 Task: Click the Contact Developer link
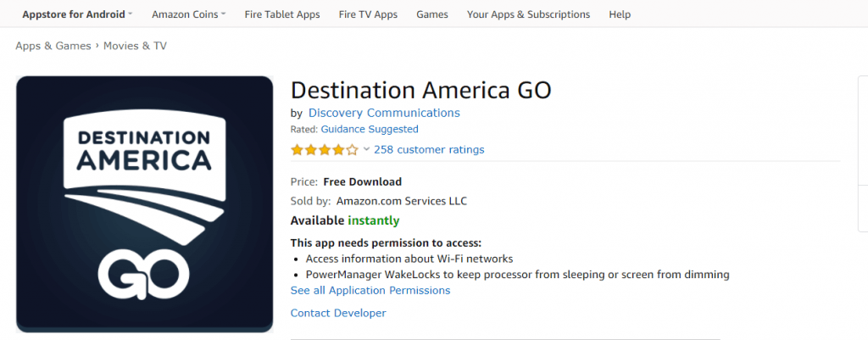click(x=338, y=313)
